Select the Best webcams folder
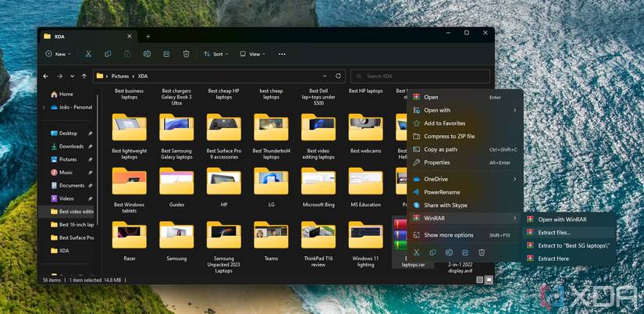 tap(365, 127)
